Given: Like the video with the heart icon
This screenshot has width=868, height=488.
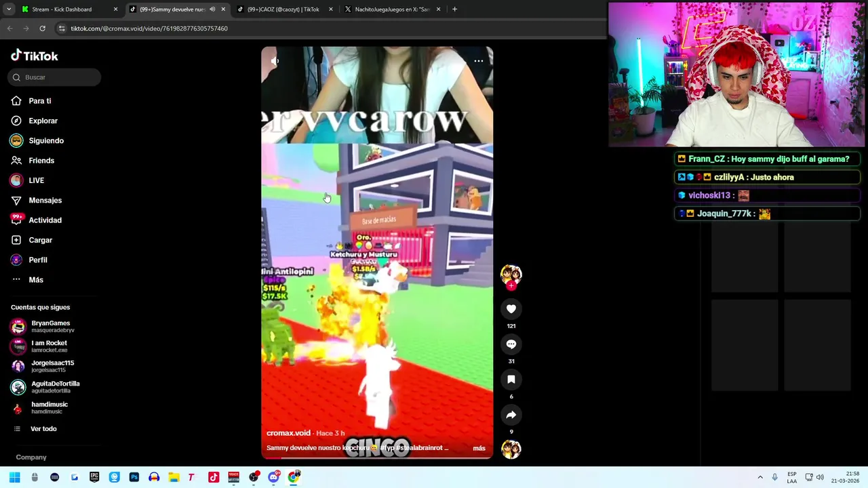Looking at the screenshot, I should 511,309.
